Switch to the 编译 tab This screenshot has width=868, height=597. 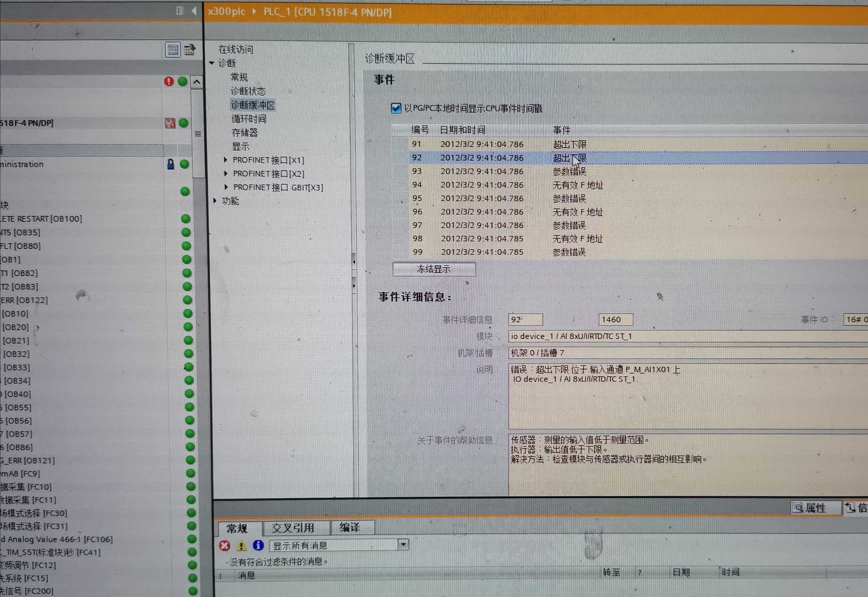pyautogui.click(x=350, y=527)
